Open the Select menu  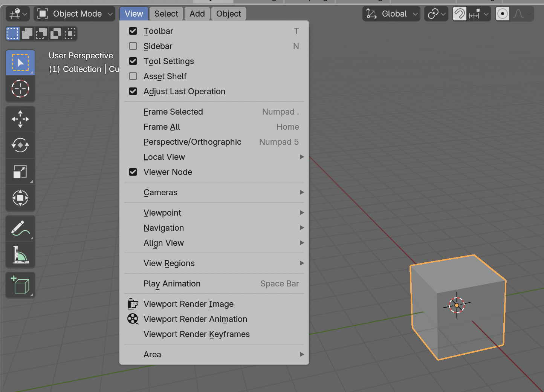coord(166,14)
